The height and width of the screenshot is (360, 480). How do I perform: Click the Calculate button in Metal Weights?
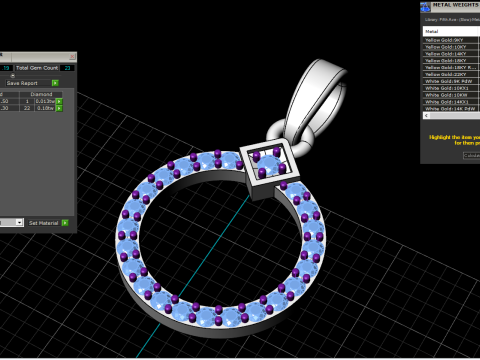(472, 155)
